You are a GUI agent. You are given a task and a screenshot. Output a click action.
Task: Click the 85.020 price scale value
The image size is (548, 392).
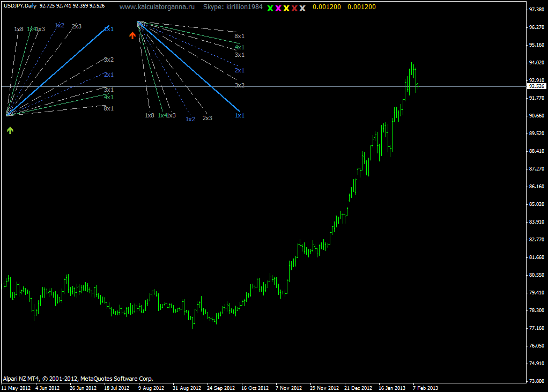537,204
